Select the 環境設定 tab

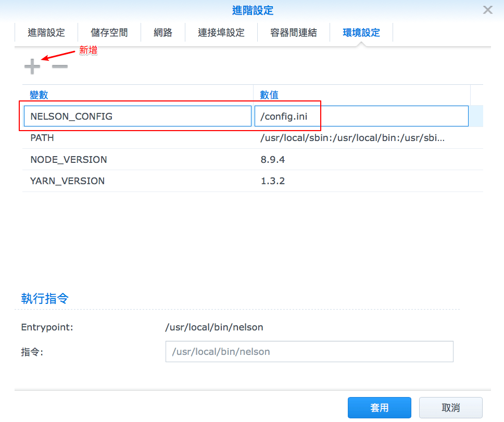(361, 32)
